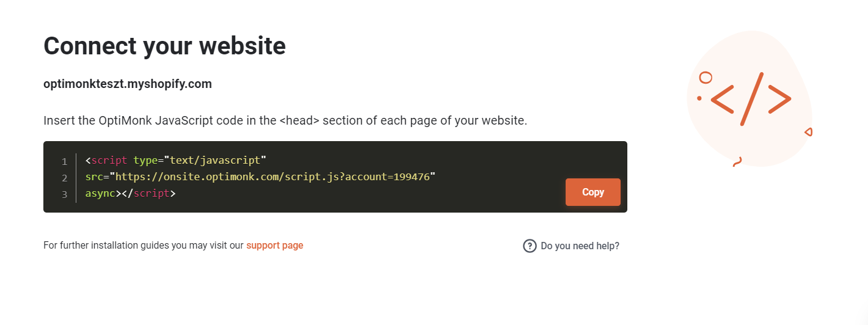Click the code brackets illustration
The image size is (868, 325).
[x=749, y=99]
